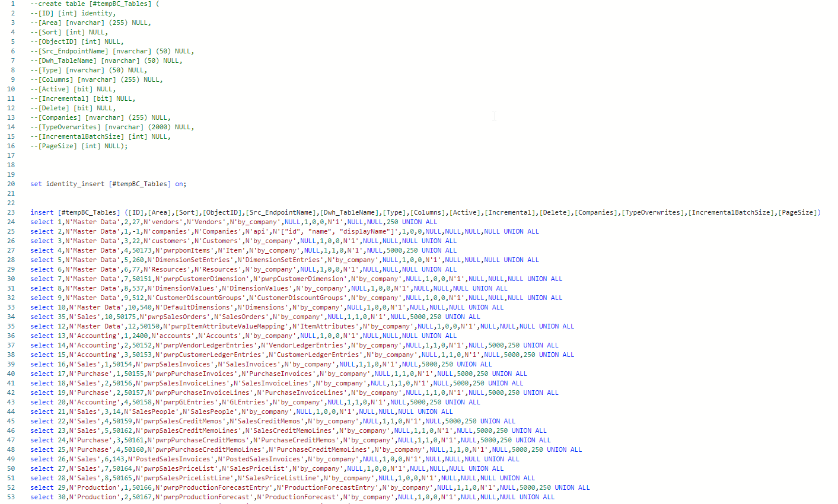Click N'pwrpCustomerLedgerEntries' on line 38
The image size is (838, 504).
210,355
